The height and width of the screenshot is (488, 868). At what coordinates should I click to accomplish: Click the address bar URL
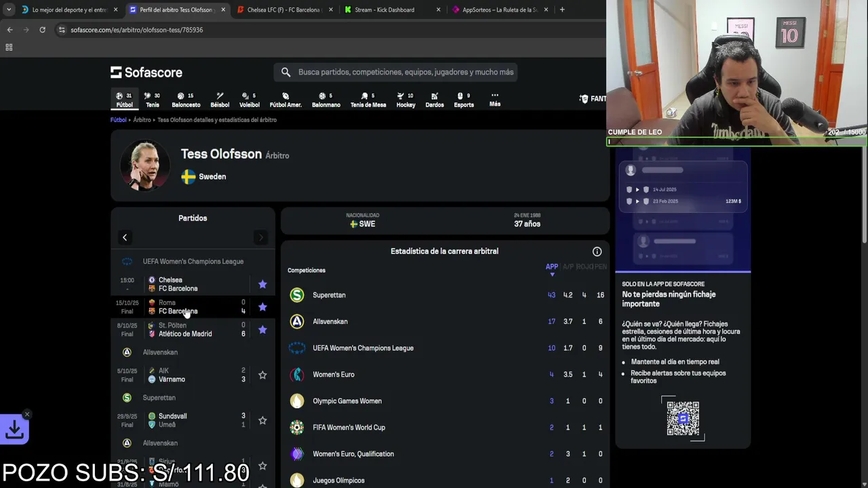[x=137, y=30]
